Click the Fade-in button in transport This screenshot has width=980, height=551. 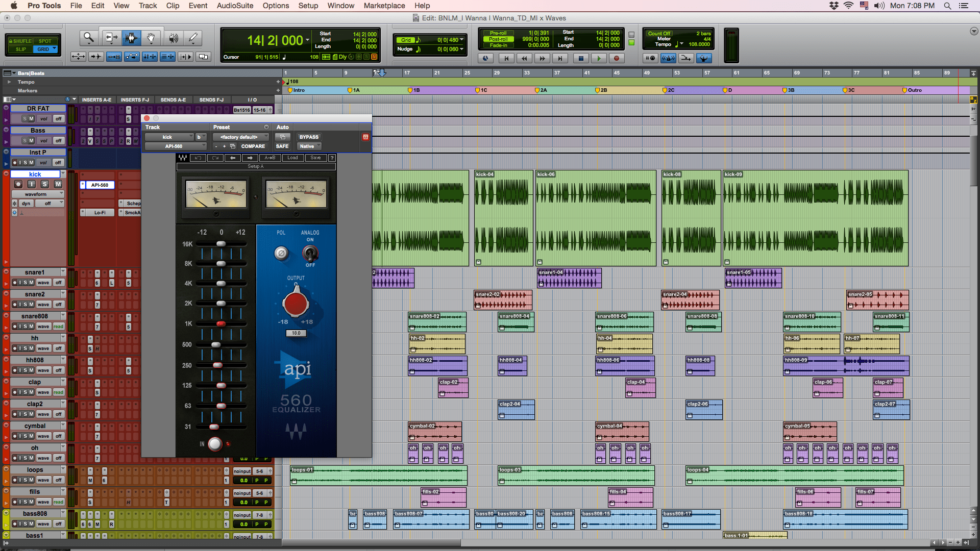tap(498, 45)
